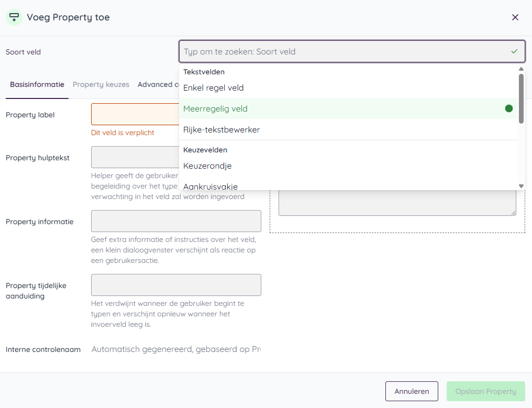Click the dropdown list scrollbar thumb
The image size is (532, 408).
pyautogui.click(x=521, y=98)
